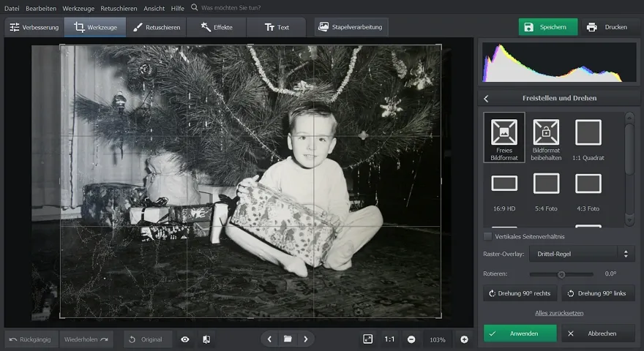
Task: Open the Raster-Overlay Drittel-Regel dropdown
Action: 582,254
